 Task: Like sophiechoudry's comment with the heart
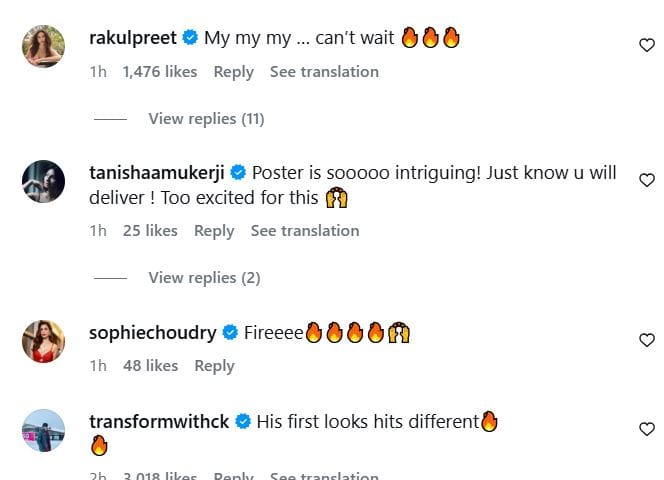(646, 340)
